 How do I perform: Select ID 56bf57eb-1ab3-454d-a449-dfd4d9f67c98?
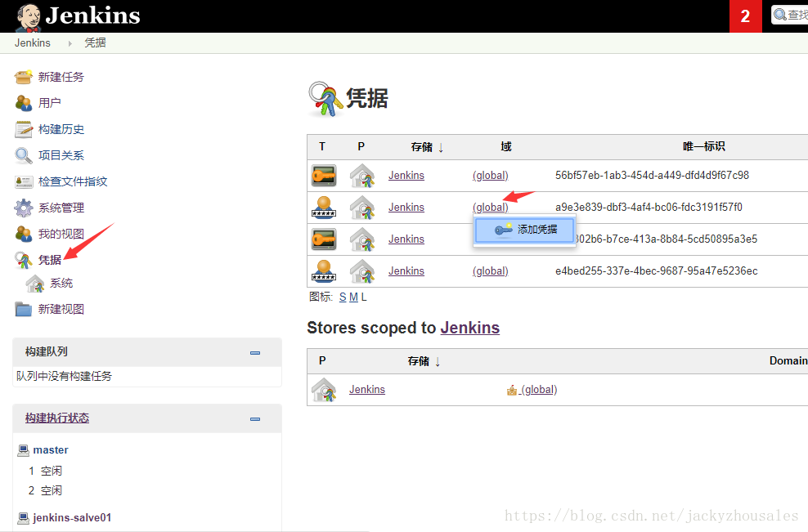point(652,175)
